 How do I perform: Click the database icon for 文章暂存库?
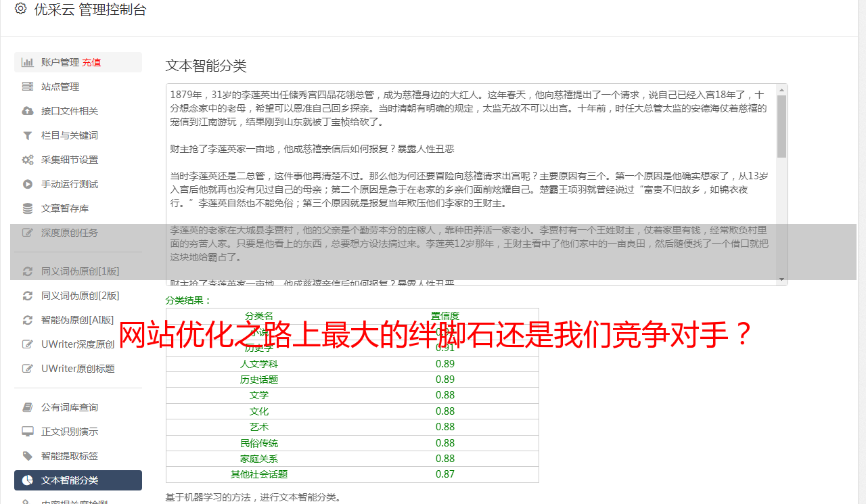28,208
